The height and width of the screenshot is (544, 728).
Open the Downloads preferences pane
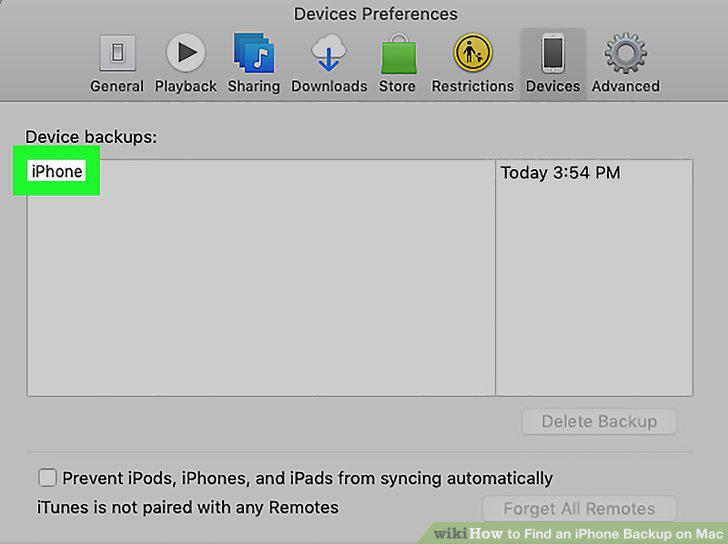coord(329,64)
